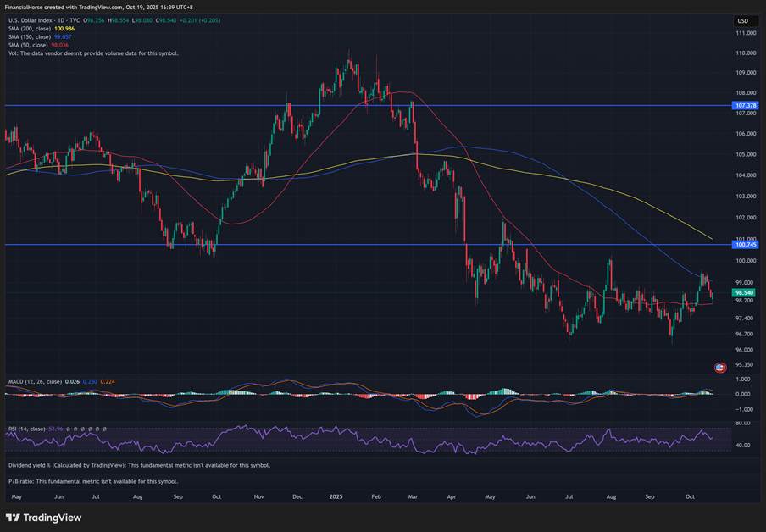Select the SMA (50, close) legend
Screen dimensions: 766x532
click(28, 45)
